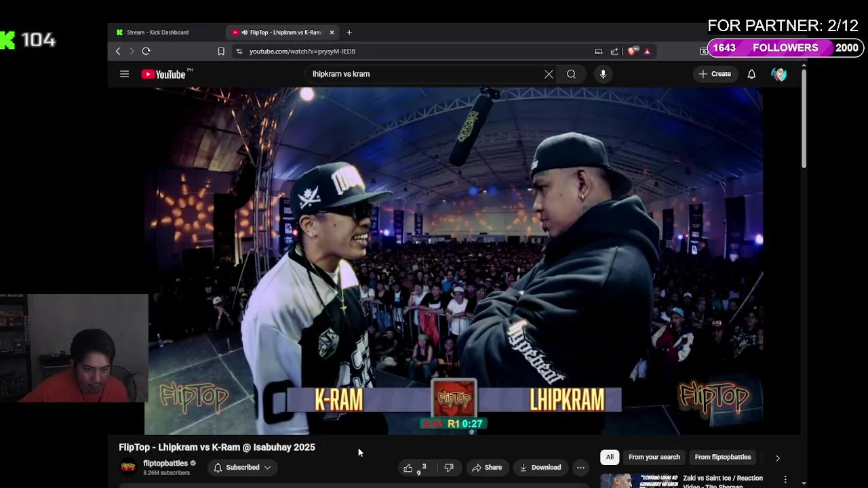
Task: Dislike the video with thumbs down
Action: point(449,468)
